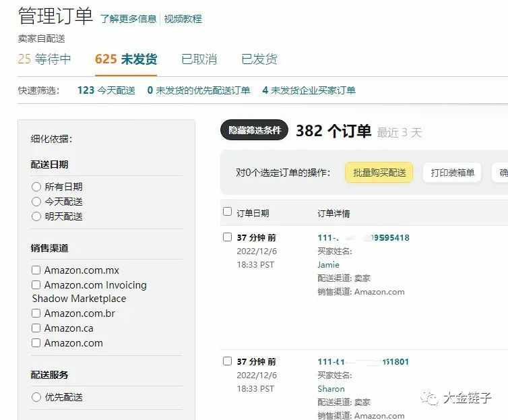The width and height of the screenshot is (508, 420).
Task: Click the 订单日期 column header
Action: [x=253, y=213]
